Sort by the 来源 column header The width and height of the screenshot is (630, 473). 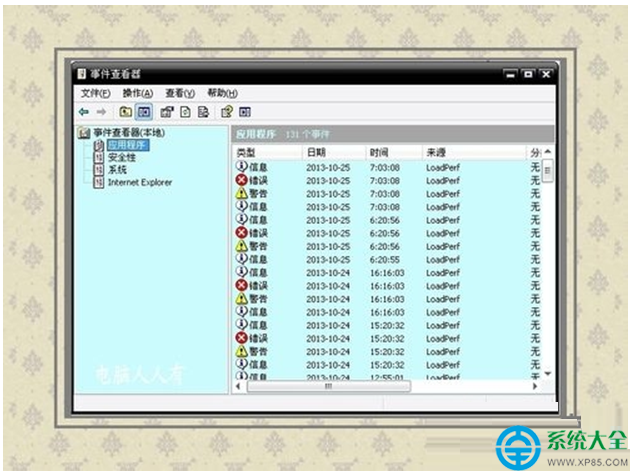point(474,153)
